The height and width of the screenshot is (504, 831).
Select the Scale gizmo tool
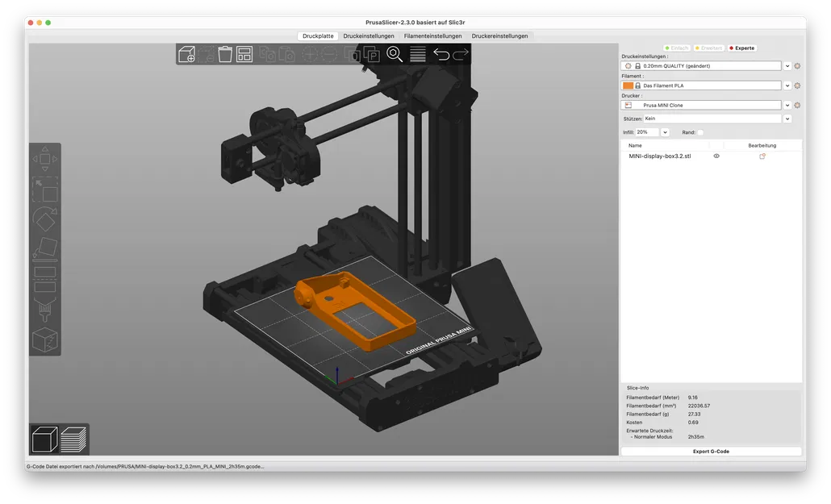(x=45, y=190)
